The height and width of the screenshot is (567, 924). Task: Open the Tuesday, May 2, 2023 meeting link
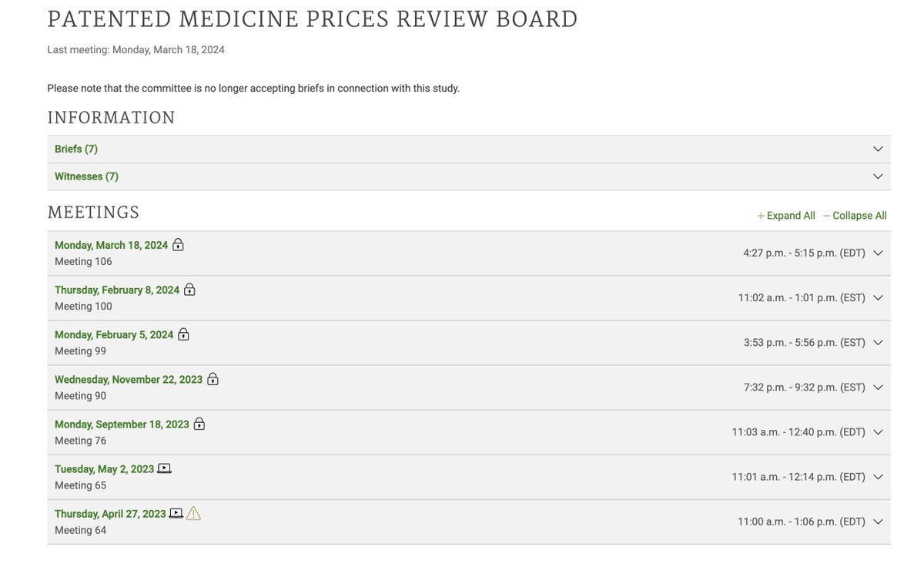point(104,468)
